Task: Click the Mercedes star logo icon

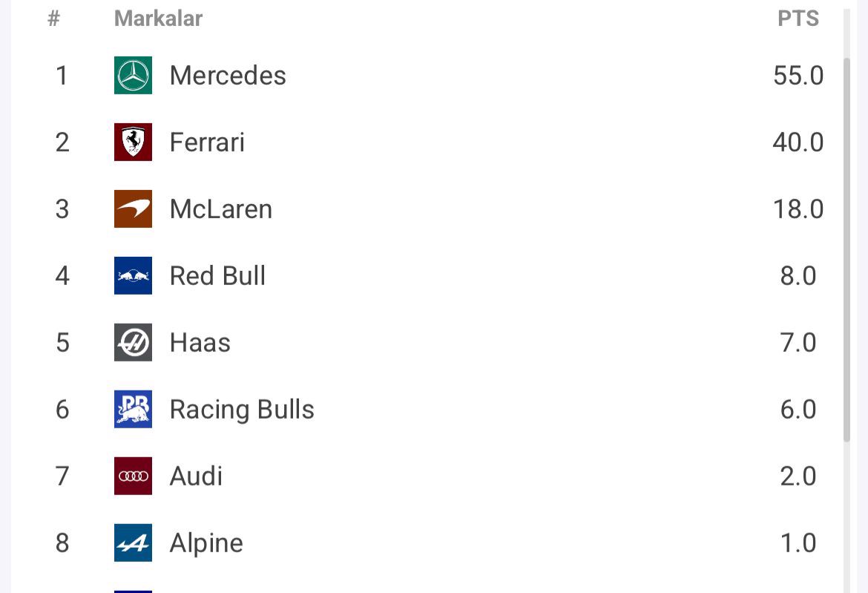Action: [133, 76]
